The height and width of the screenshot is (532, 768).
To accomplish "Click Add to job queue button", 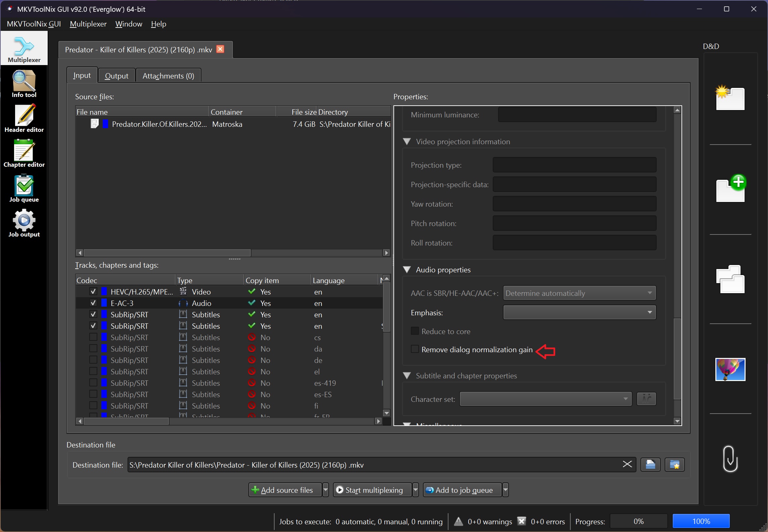I will tap(463, 490).
